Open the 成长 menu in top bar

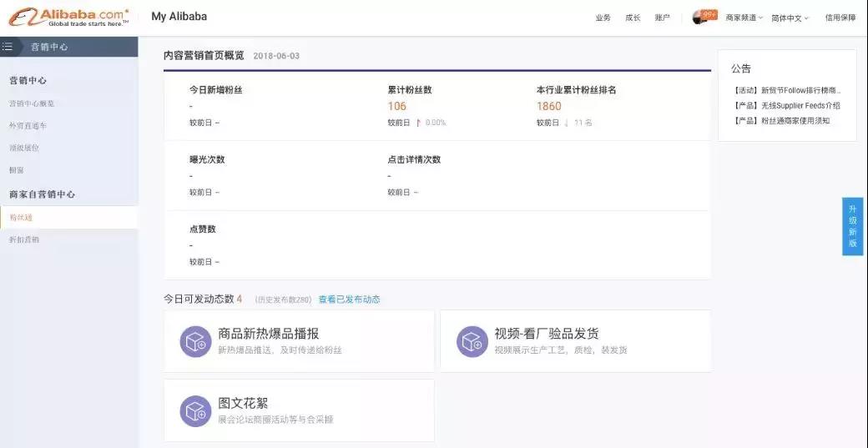click(x=633, y=18)
